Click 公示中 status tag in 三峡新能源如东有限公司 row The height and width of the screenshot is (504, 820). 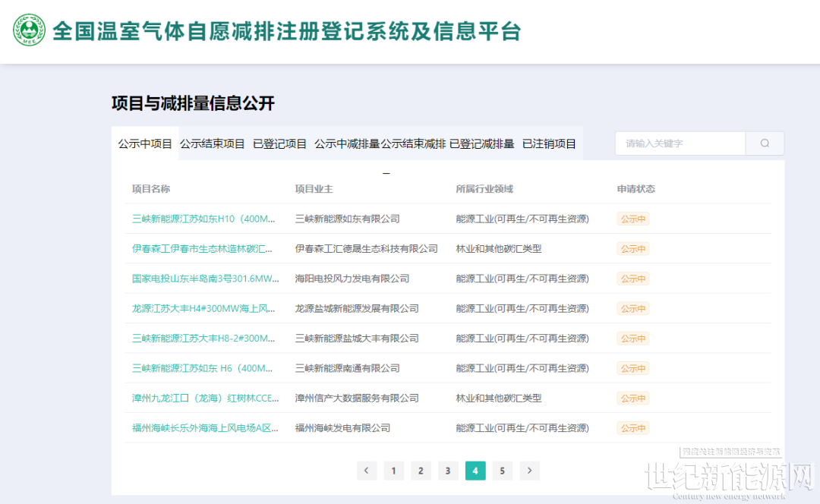pyautogui.click(x=633, y=219)
